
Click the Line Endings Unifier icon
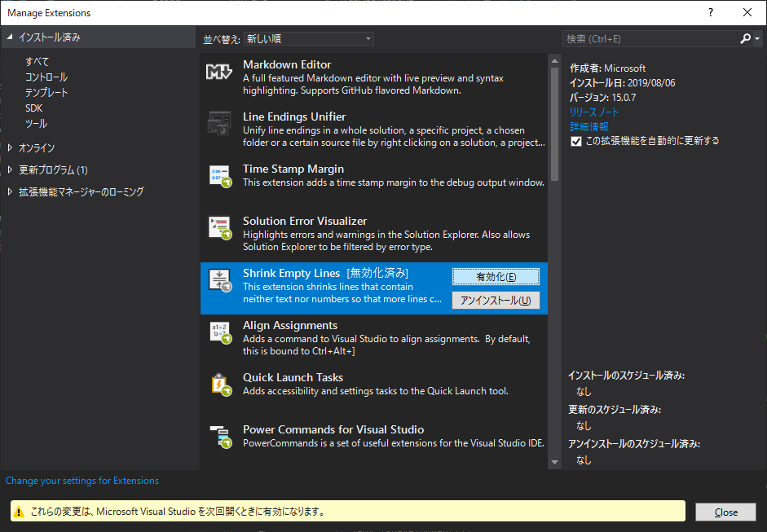[218, 124]
